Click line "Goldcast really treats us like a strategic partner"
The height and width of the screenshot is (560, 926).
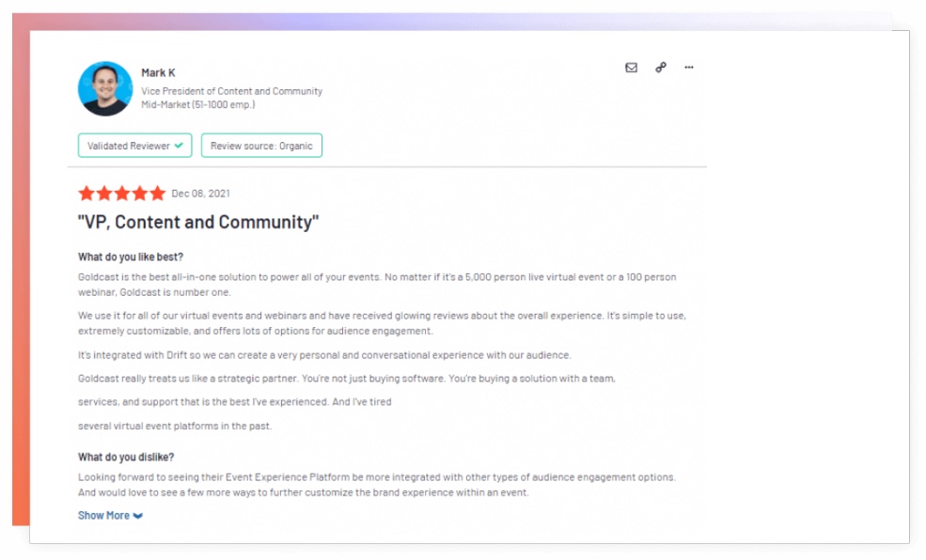[x=347, y=379]
